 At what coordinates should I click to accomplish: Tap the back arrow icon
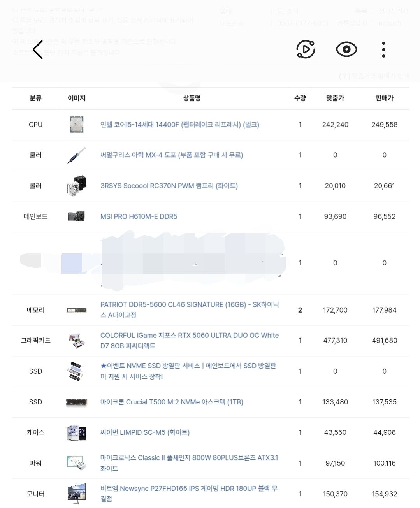tap(38, 50)
